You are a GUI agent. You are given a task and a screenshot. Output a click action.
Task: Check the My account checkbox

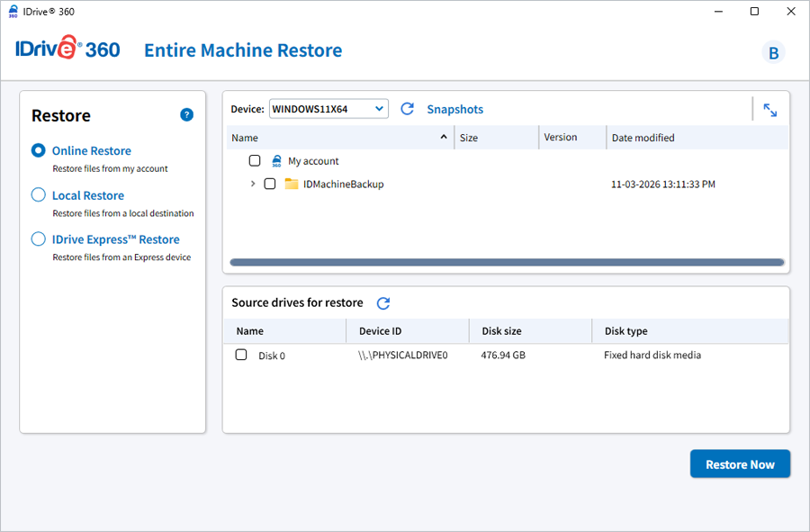click(255, 160)
